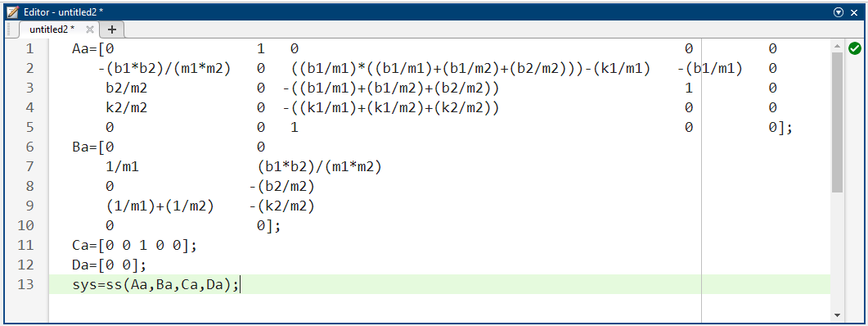Image resolution: width=868 pixels, height=326 pixels.
Task: Close the untitled2 tab
Action: pos(90,29)
